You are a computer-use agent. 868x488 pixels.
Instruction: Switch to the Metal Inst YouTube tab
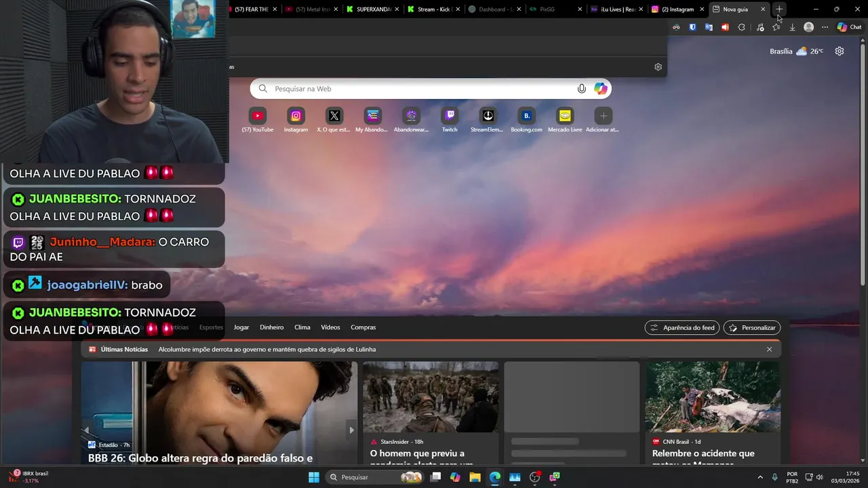click(x=310, y=9)
